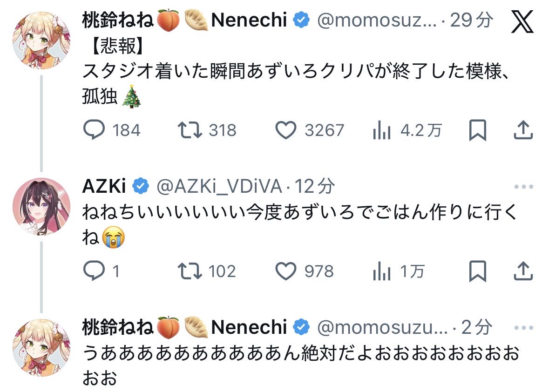This screenshot has width=549, height=392.
Task: Click the AZKi display name
Action: (104, 187)
